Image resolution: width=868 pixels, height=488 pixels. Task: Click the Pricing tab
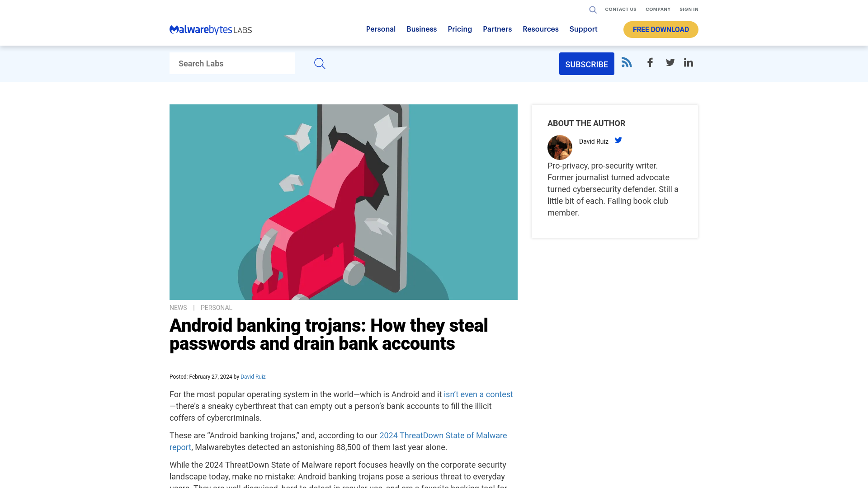(x=460, y=29)
